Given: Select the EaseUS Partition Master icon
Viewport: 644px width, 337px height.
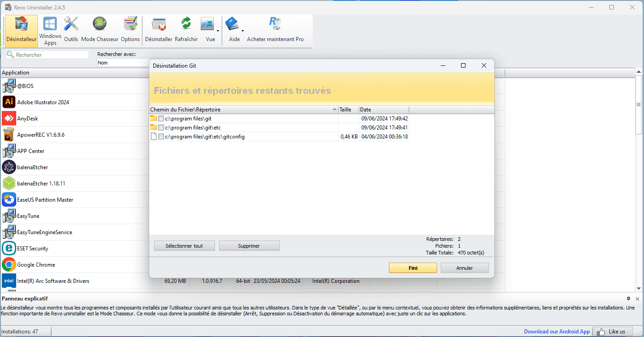Looking at the screenshot, I should [x=9, y=199].
